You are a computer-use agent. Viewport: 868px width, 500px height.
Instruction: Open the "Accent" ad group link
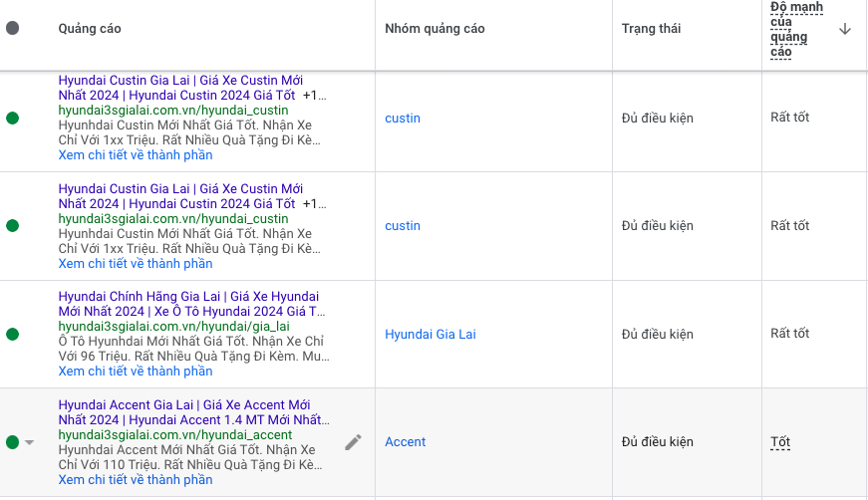tap(405, 442)
